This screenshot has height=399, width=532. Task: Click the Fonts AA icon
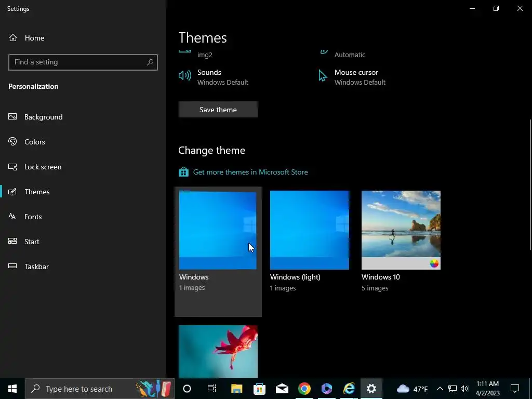[x=12, y=217]
